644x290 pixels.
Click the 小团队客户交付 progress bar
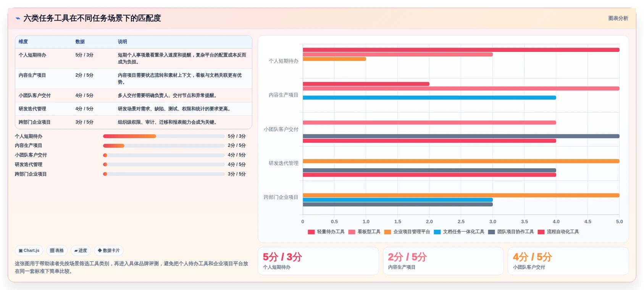(x=164, y=155)
